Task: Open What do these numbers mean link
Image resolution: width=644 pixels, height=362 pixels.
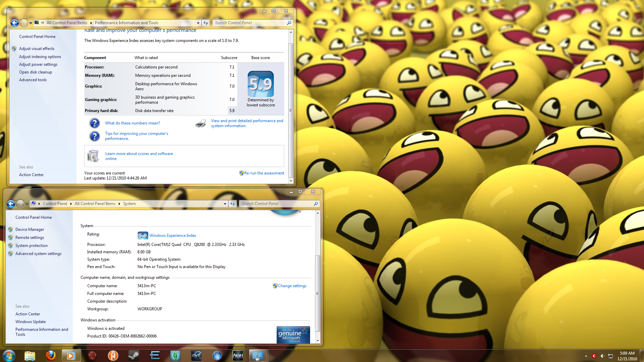Action: [133, 123]
